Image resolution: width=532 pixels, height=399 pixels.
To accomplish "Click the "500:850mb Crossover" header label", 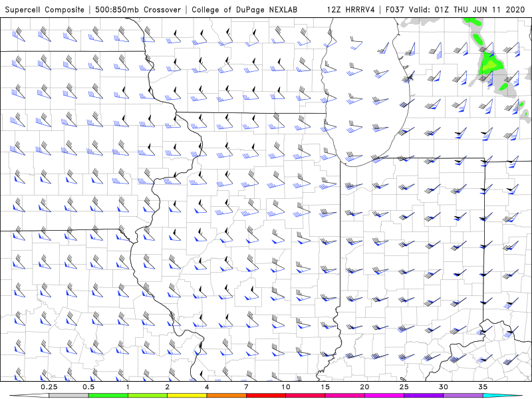I will tap(138, 9).
